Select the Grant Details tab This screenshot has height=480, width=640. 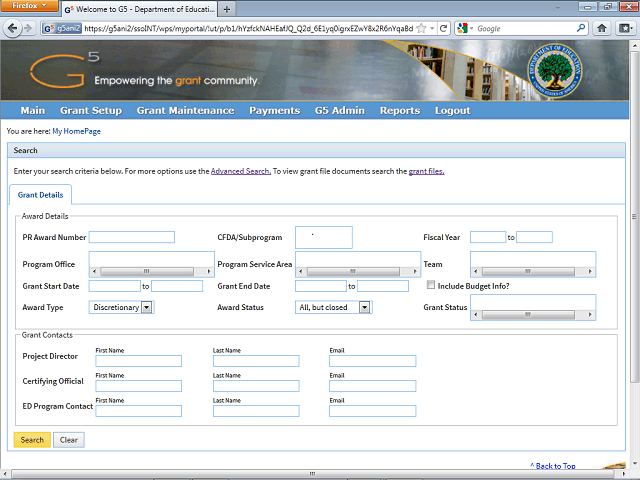tap(40, 195)
